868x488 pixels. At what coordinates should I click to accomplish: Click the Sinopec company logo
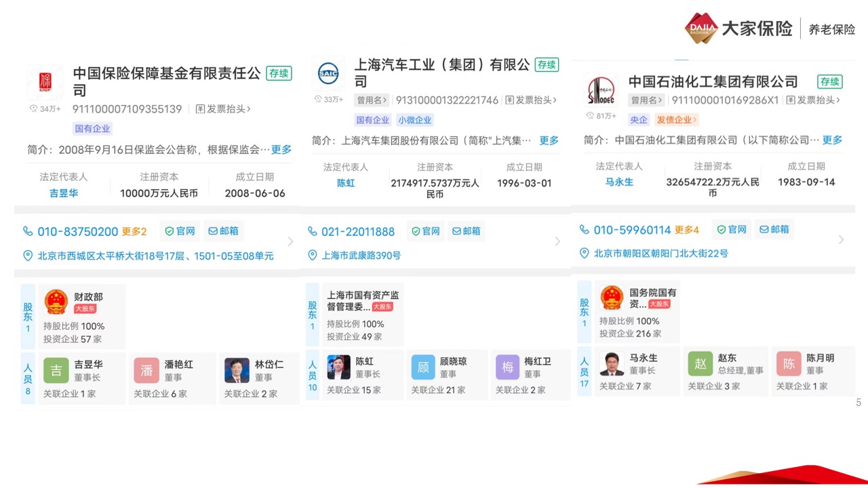click(601, 89)
